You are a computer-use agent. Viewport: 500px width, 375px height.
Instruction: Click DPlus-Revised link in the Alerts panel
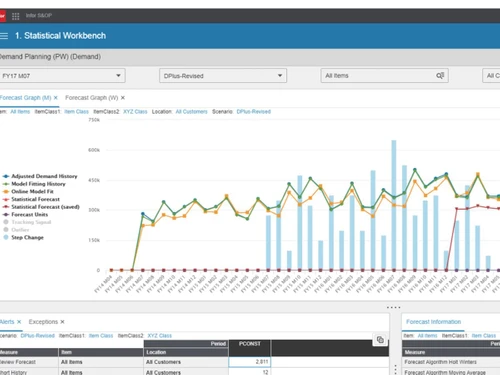coord(38,336)
